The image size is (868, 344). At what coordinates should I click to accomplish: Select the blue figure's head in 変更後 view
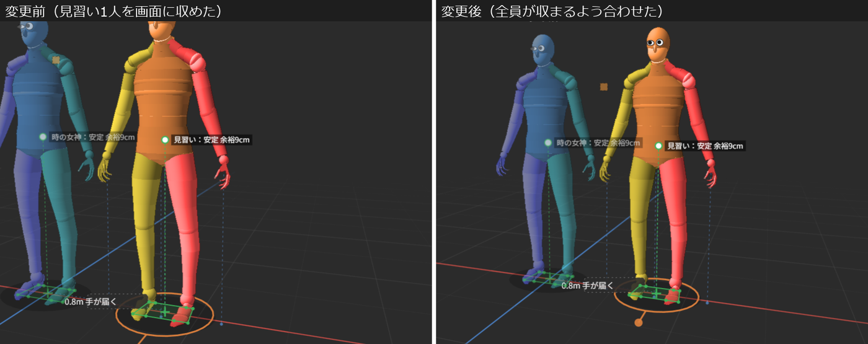[544, 51]
